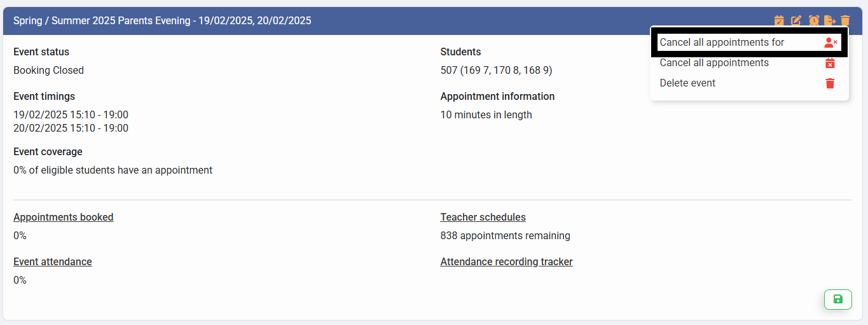Image resolution: width=868 pixels, height=325 pixels.
Task: Open the Attendance recording tracker link
Action: 506,262
